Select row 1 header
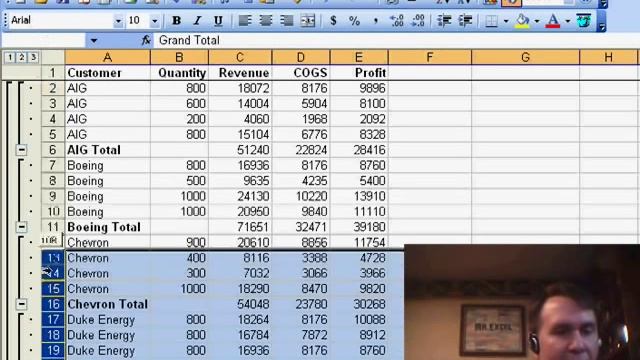 [53, 73]
